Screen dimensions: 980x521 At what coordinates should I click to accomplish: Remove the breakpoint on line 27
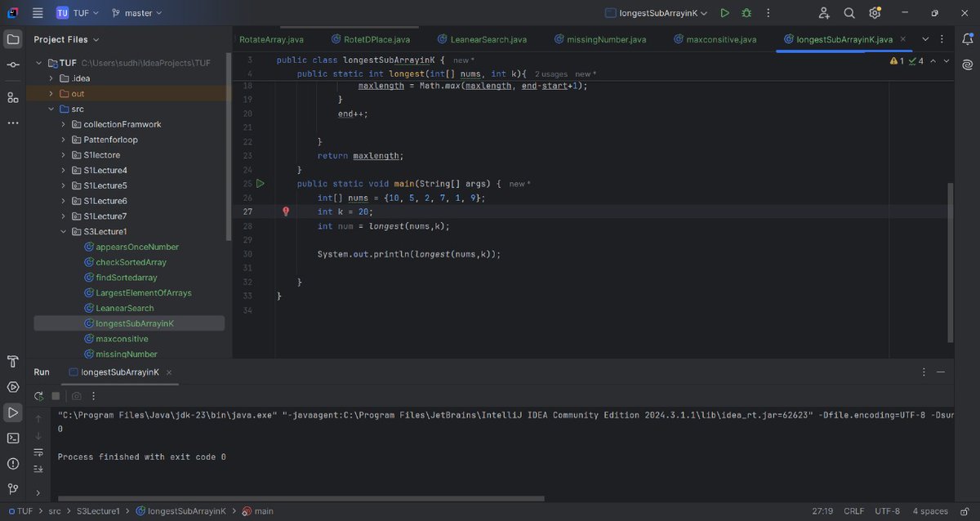click(286, 212)
